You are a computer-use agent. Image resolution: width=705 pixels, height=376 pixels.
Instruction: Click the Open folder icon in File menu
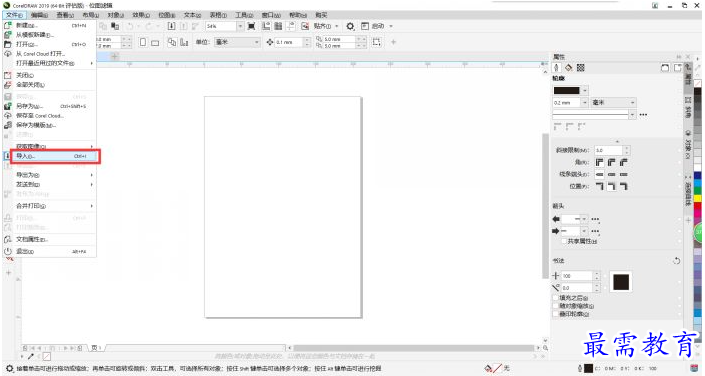(8, 44)
